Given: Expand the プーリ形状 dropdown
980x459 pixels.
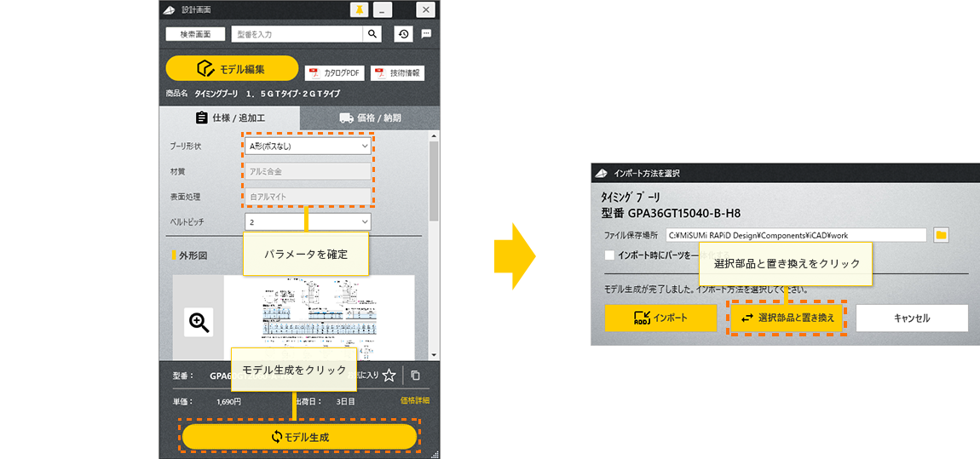Looking at the screenshot, I should 308,146.
